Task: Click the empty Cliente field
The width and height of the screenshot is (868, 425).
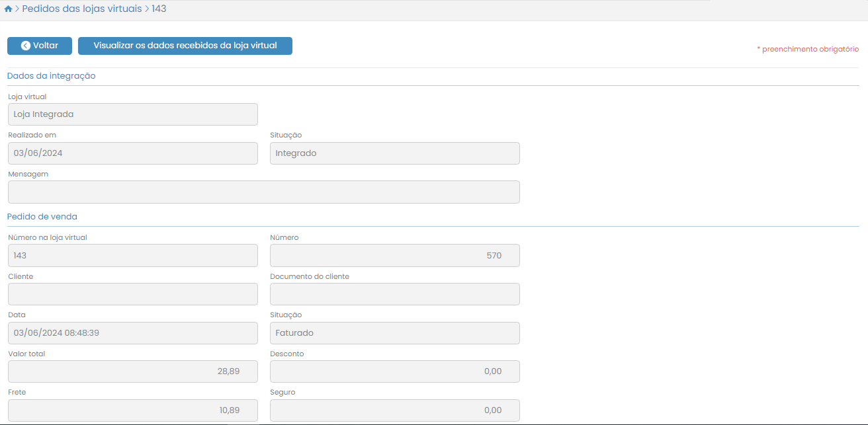Action: pyautogui.click(x=132, y=294)
